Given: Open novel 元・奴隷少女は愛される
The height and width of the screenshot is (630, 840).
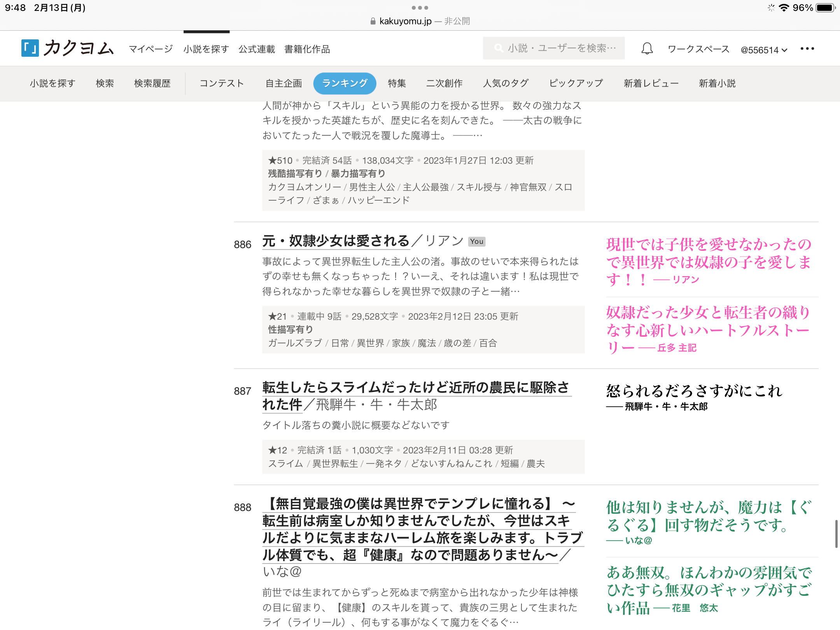Looking at the screenshot, I should (336, 241).
